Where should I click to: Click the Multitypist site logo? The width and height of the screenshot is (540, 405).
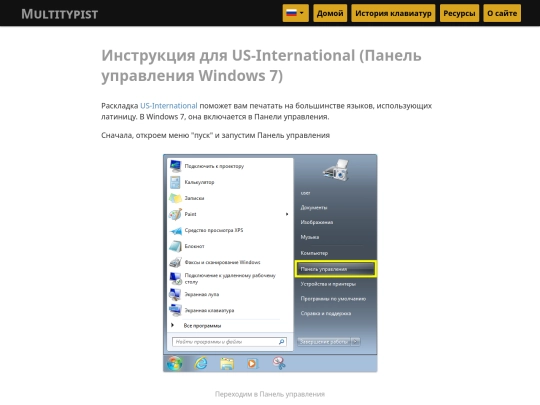pyautogui.click(x=60, y=14)
